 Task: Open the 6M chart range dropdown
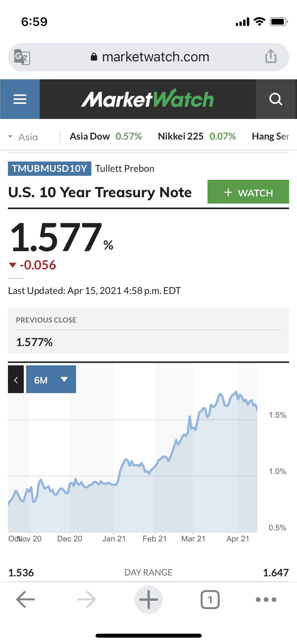pos(51,379)
